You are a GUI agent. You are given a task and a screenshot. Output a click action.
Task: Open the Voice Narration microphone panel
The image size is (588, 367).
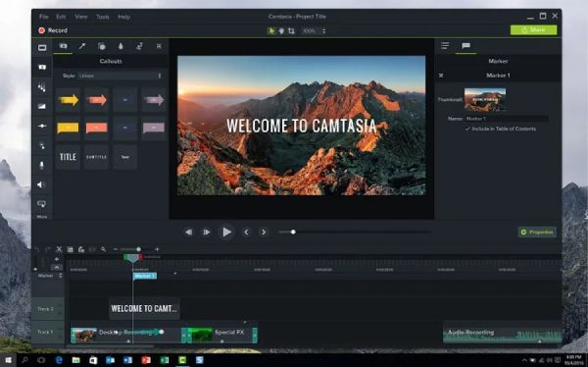click(x=41, y=165)
